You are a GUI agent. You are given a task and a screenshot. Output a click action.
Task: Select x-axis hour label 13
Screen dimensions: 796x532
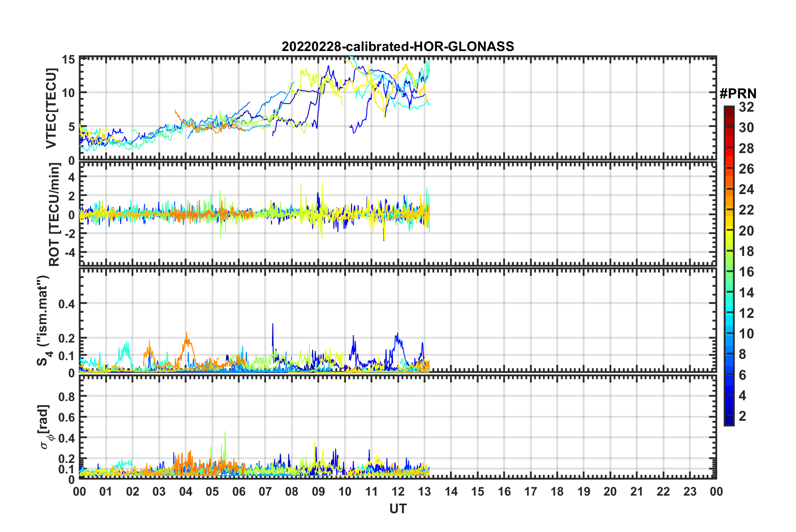[424, 491]
